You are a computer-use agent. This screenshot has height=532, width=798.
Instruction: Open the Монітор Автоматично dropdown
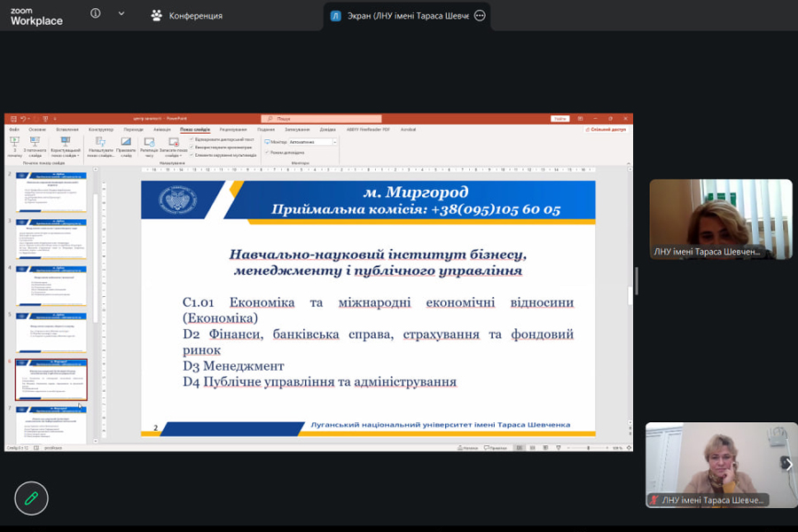[312, 142]
